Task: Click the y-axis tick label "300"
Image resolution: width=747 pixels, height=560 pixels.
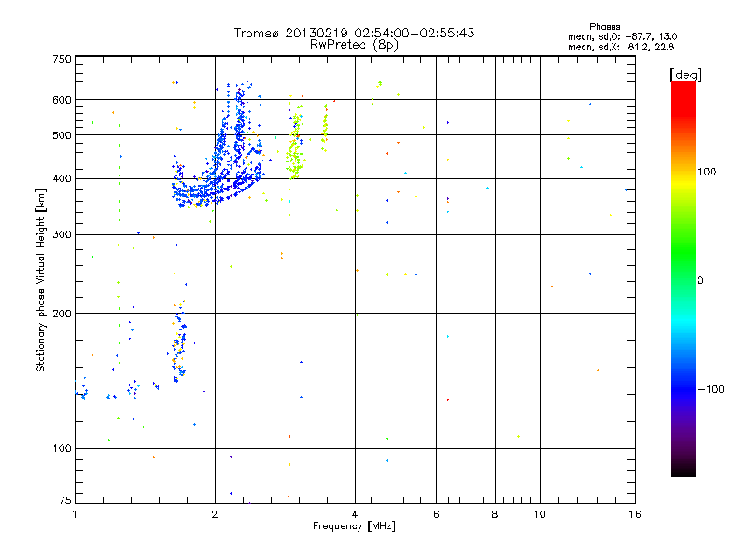Action: 62,235
